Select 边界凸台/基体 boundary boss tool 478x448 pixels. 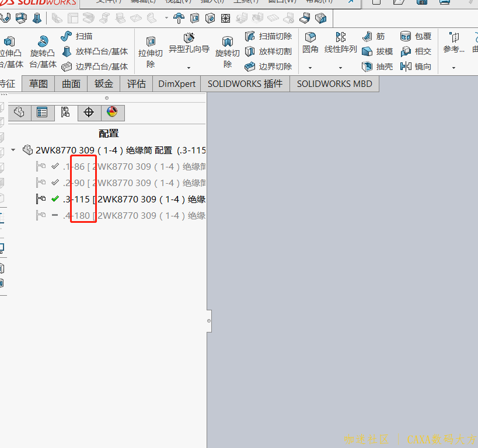[x=95, y=66]
